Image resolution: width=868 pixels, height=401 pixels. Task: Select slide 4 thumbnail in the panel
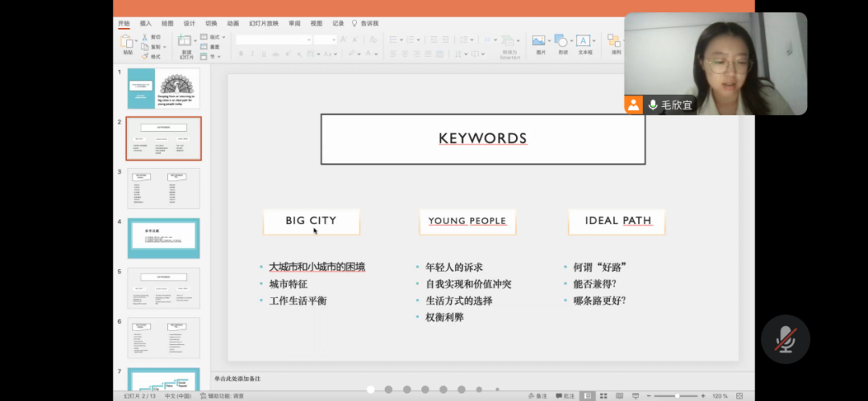pyautogui.click(x=163, y=238)
